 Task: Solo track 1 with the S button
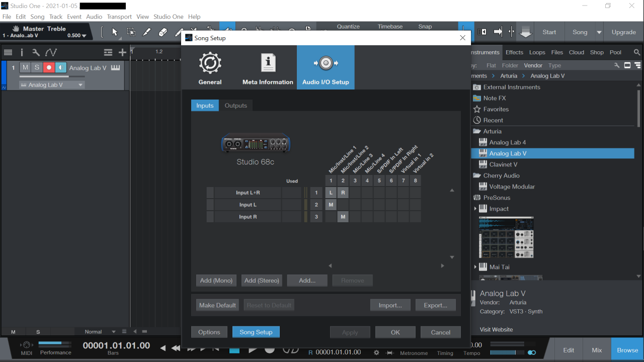point(37,67)
